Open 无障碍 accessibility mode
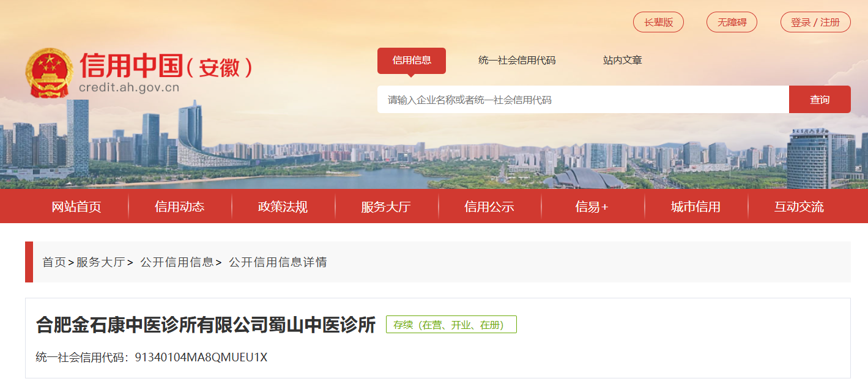The width and height of the screenshot is (868, 387). tap(732, 23)
